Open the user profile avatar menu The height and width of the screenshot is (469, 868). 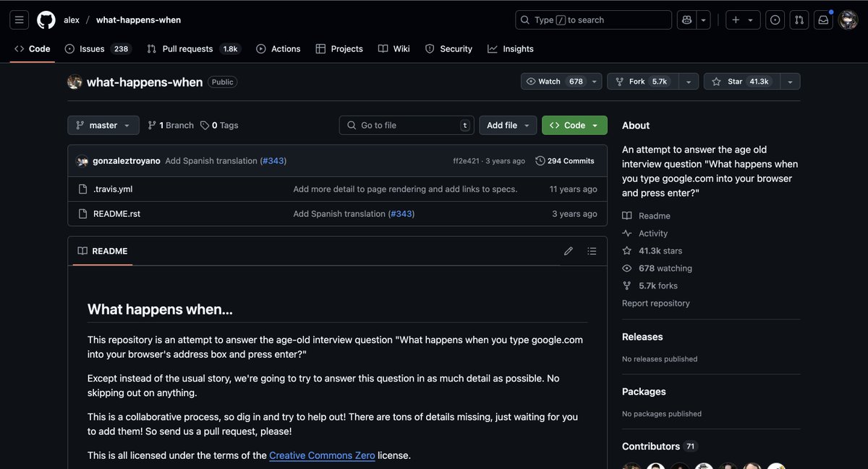(848, 20)
